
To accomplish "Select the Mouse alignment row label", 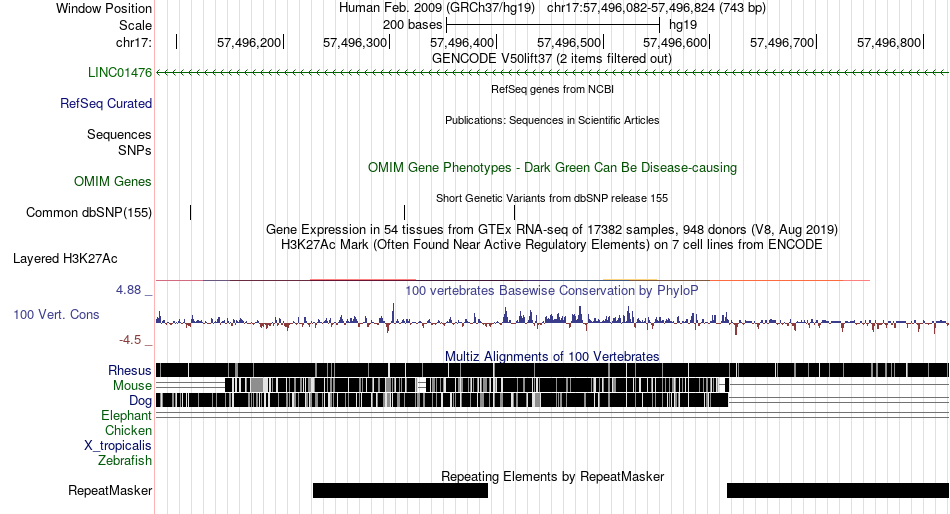I will 132,386.
